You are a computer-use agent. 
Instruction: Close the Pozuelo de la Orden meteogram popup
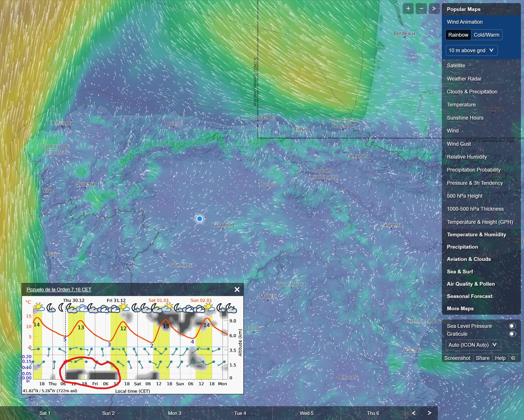[237, 290]
